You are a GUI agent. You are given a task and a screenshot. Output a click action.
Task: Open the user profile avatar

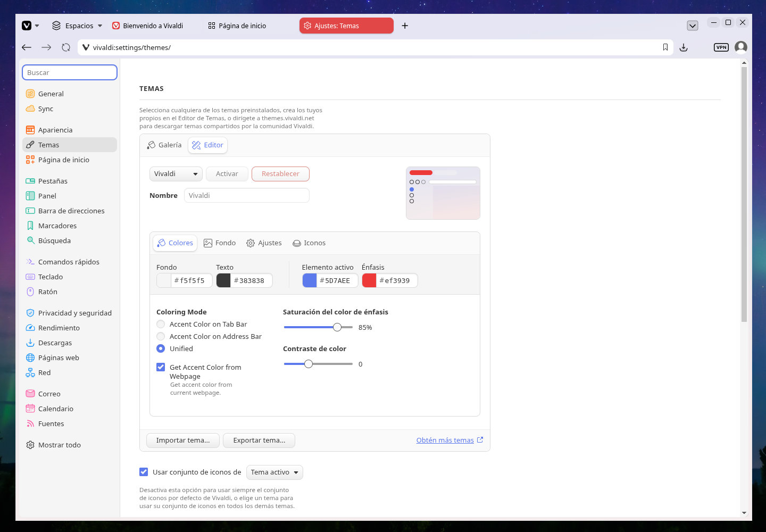point(741,47)
